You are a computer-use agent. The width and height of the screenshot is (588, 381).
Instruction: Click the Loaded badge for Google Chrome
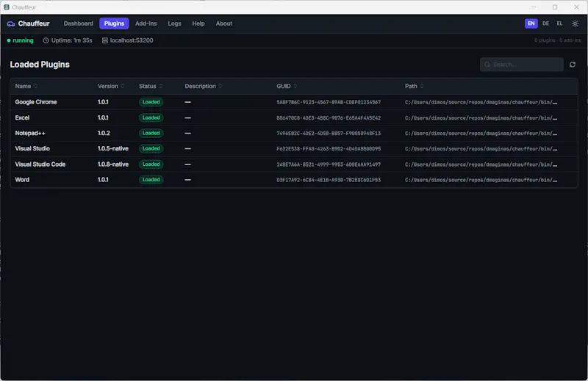[151, 102]
